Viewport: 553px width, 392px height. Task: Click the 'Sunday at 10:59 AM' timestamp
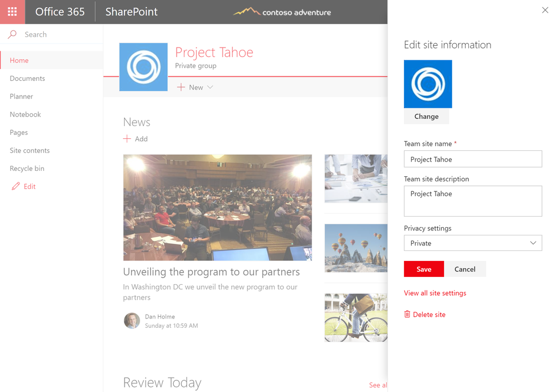[x=172, y=326]
